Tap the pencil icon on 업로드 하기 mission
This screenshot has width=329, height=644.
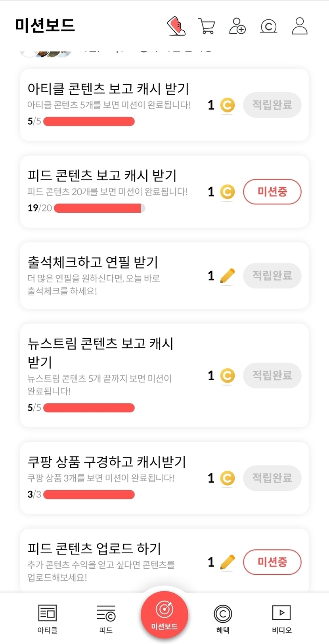tap(227, 562)
